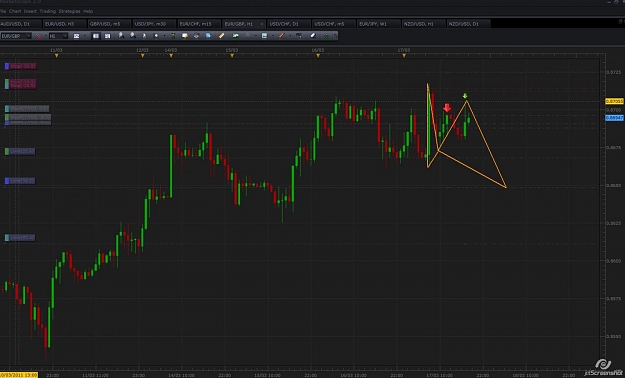625x378 pixels.
Task: Select the yellow ruler measure tool
Action: [x=222, y=36]
